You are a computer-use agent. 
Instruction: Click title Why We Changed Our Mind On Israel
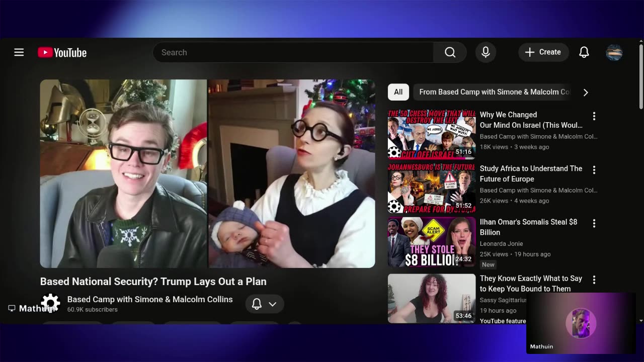coord(531,120)
